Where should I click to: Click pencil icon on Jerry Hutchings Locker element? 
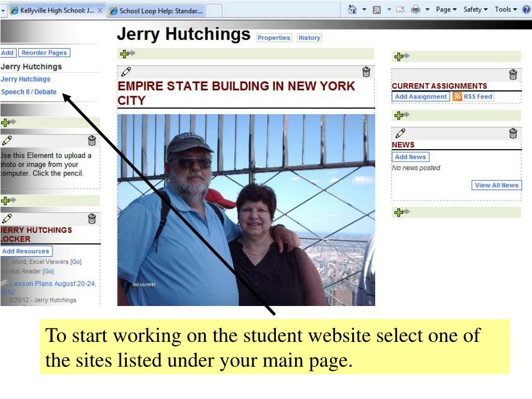[7, 219]
